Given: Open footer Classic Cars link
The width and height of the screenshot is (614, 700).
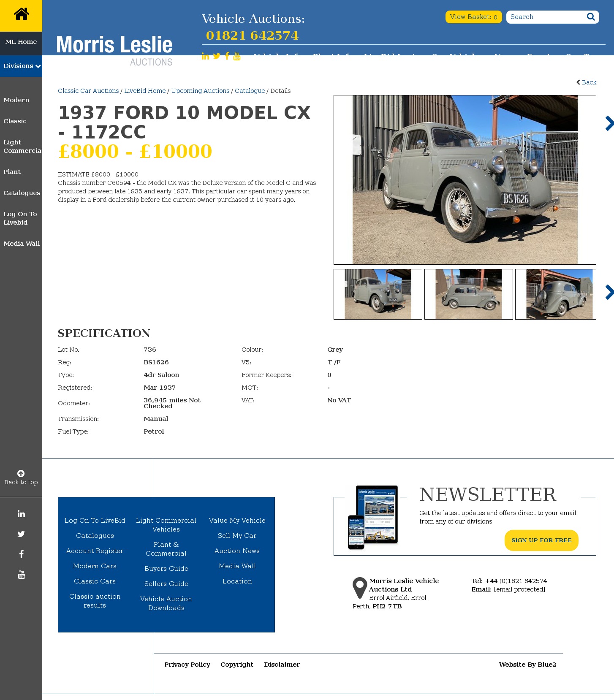Looking at the screenshot, I should click(95, 581).
